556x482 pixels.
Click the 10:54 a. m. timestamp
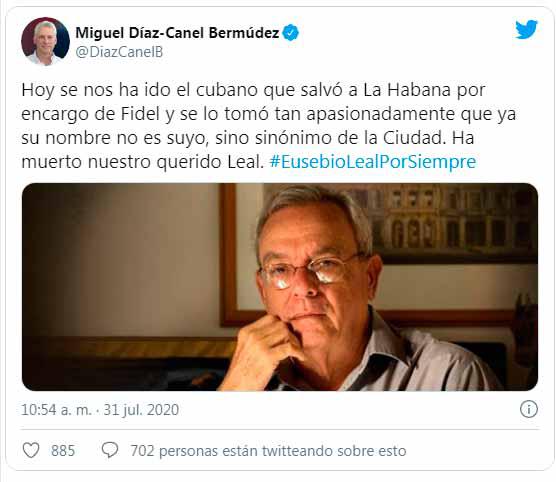56,410
